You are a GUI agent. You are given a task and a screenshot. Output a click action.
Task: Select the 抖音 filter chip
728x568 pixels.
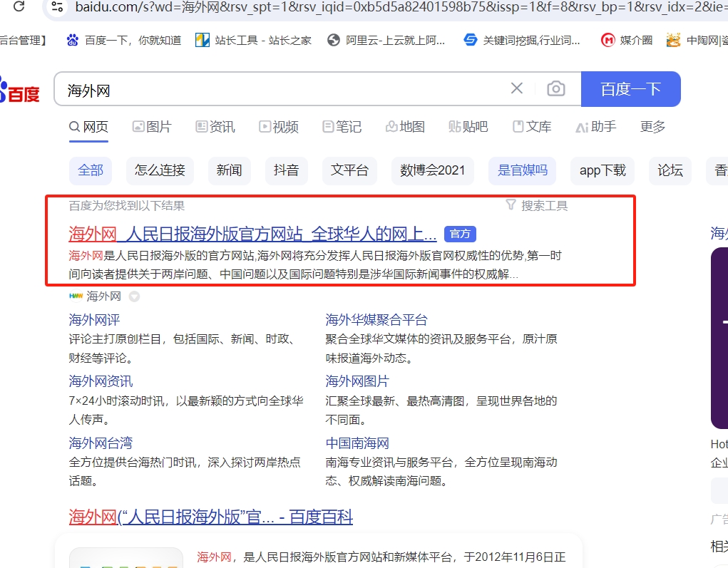tap(286, 170)
